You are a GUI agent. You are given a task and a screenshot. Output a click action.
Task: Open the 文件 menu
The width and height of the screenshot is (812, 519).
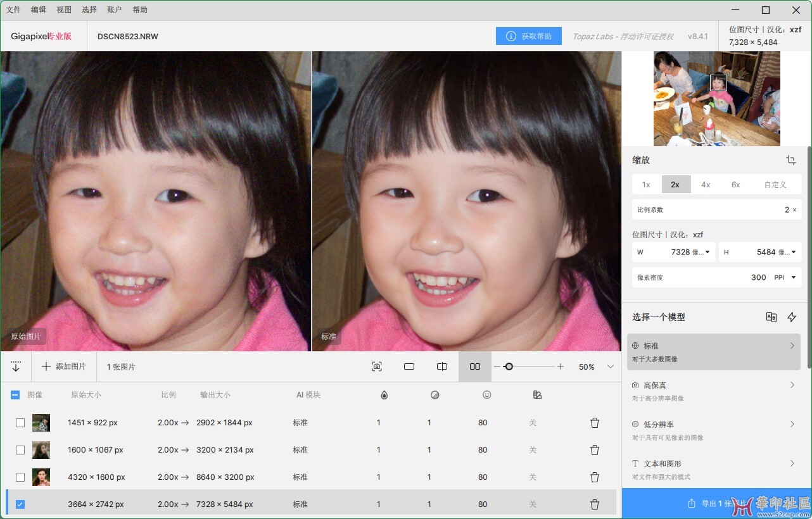pos(13,10)
